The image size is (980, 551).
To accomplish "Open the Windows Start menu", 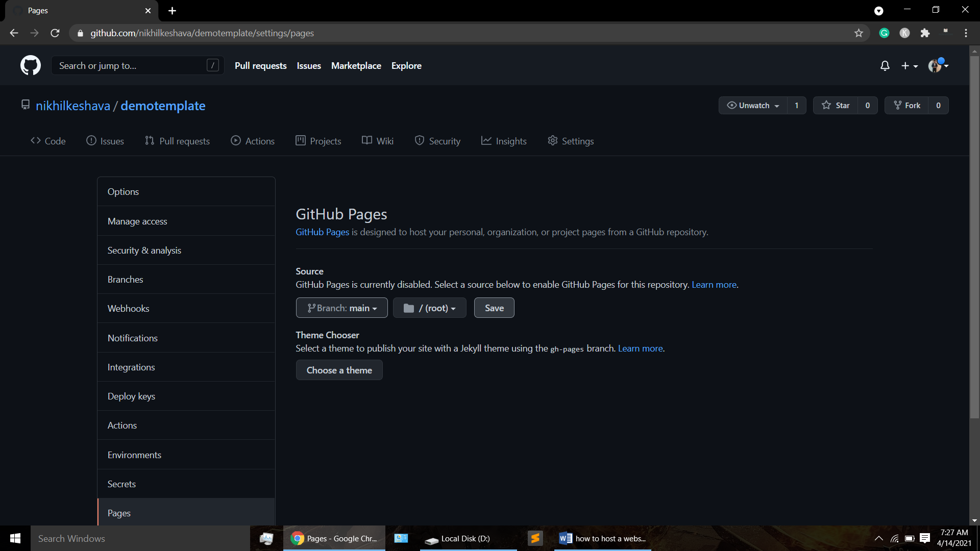I will click(x=15, y=538).
